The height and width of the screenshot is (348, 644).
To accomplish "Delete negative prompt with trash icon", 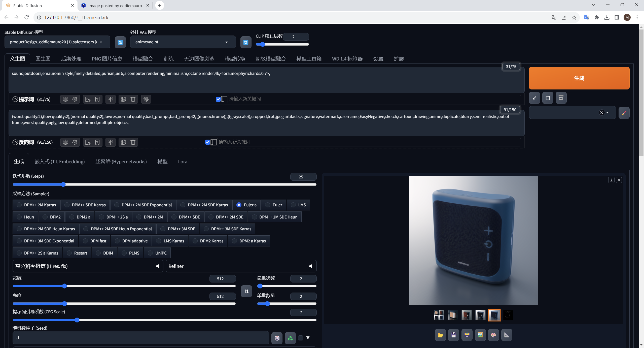I will pyautogui.click(x=133, y=142).
